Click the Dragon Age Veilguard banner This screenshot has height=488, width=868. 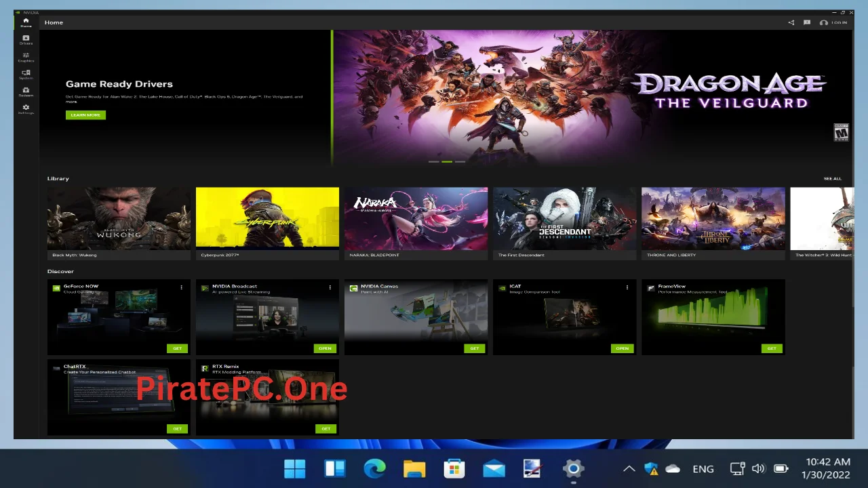coord(591,98)
